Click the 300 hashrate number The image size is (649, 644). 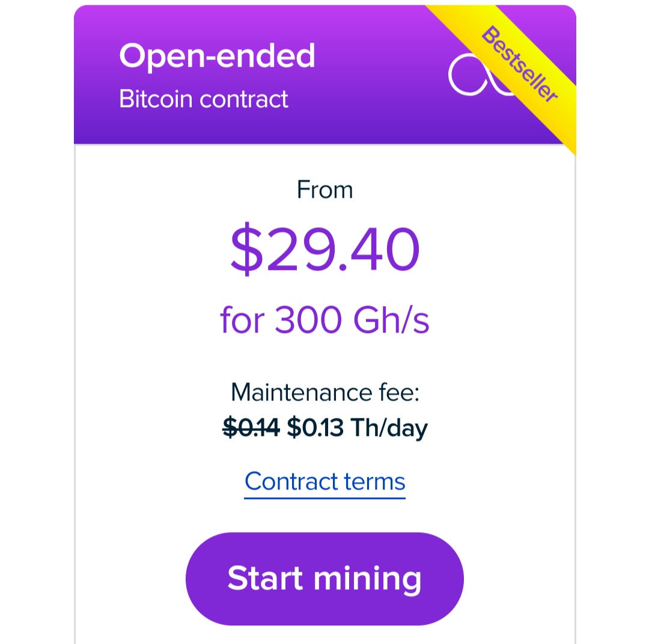point(308,320)
